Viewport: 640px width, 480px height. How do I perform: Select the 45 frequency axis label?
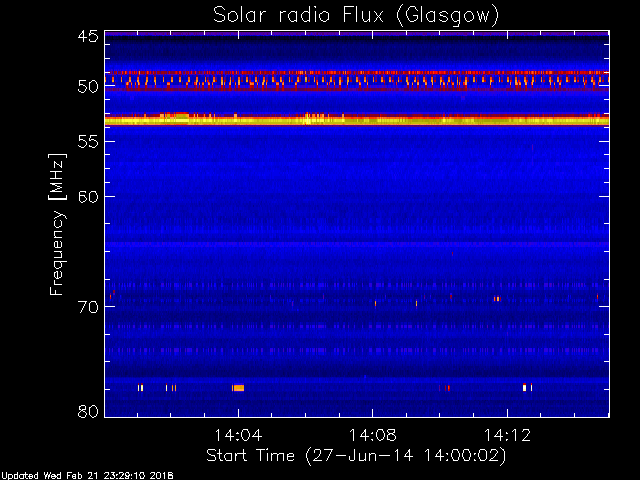[x=88, y=37]
